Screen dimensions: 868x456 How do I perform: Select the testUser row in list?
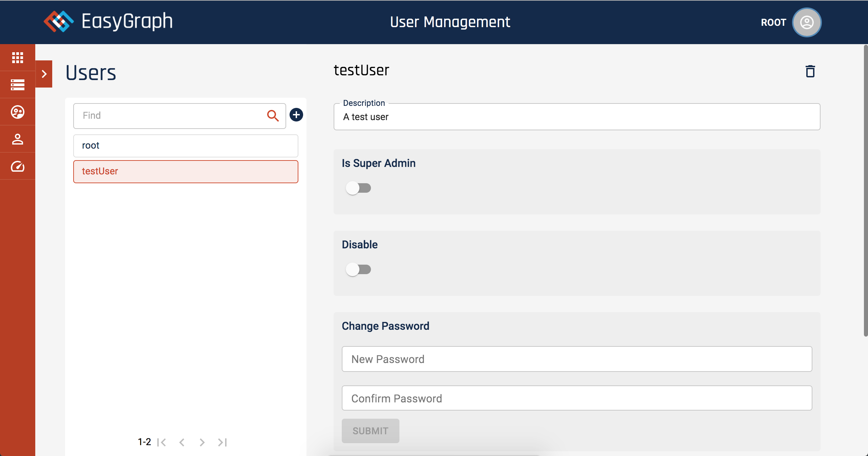click(186, 171)
